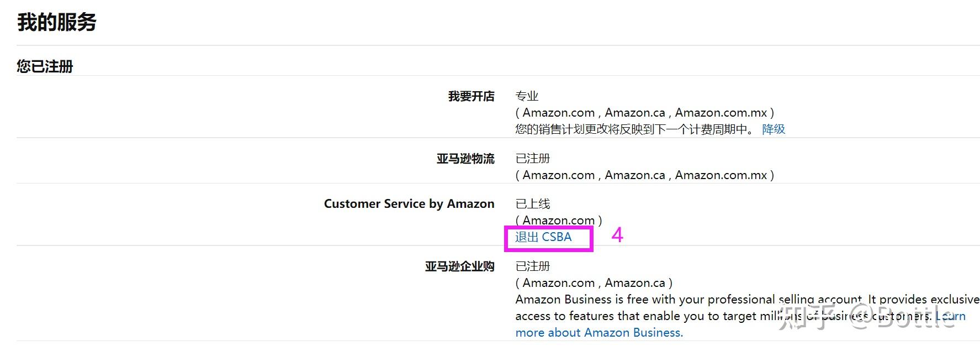Click the 亚马逊物流 service label
The width and height of the screenshot is (980, 356).
click(464, 158)
